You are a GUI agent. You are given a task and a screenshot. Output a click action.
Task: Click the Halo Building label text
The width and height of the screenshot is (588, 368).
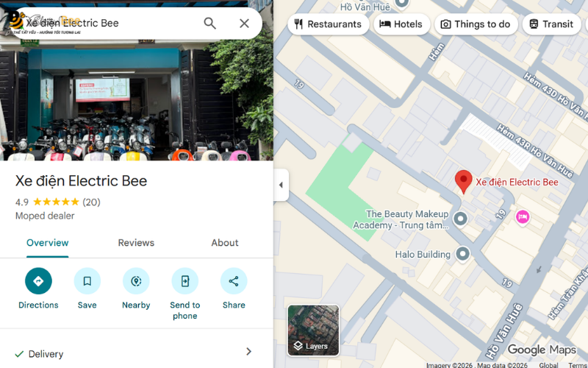423,254
